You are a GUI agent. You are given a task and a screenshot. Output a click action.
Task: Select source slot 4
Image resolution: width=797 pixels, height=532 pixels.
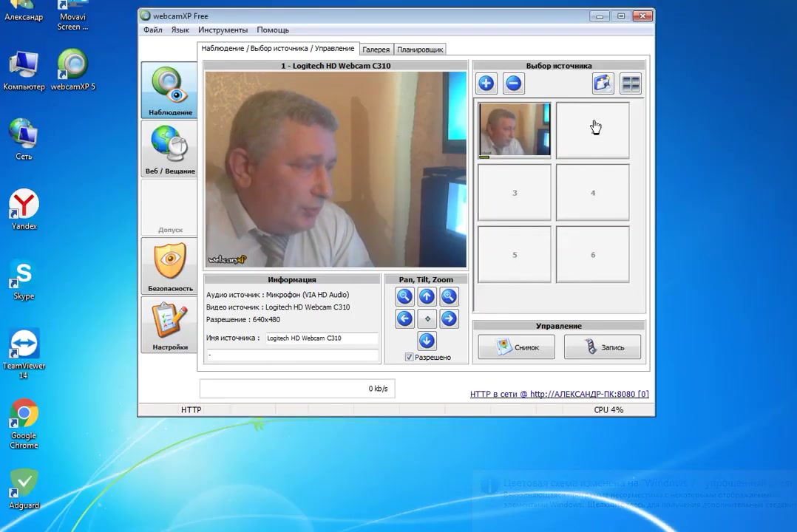pyautogui.click(x=593, y=193)
